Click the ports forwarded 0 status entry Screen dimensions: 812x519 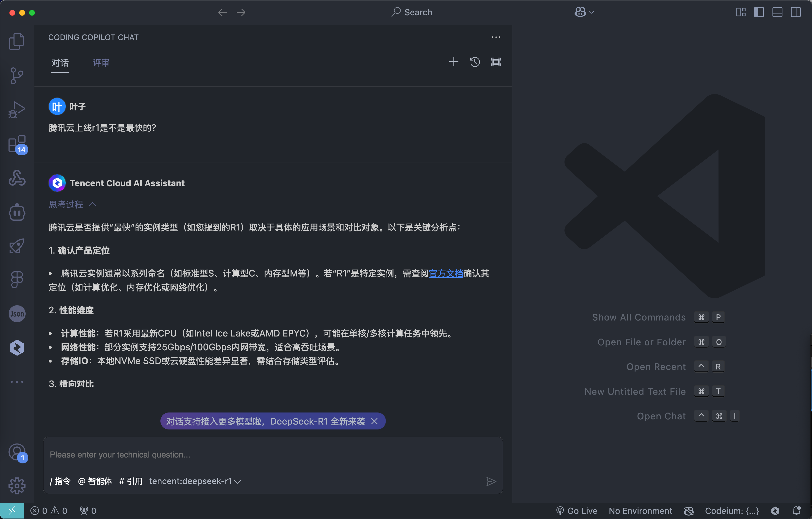(x=88, y=511)
